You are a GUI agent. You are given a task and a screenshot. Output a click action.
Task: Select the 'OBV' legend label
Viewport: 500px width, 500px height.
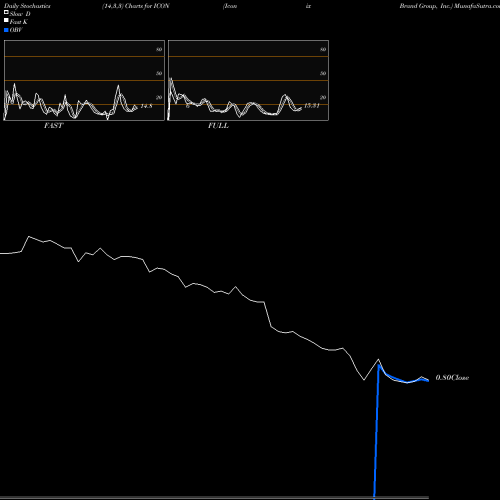pos(16,30)
